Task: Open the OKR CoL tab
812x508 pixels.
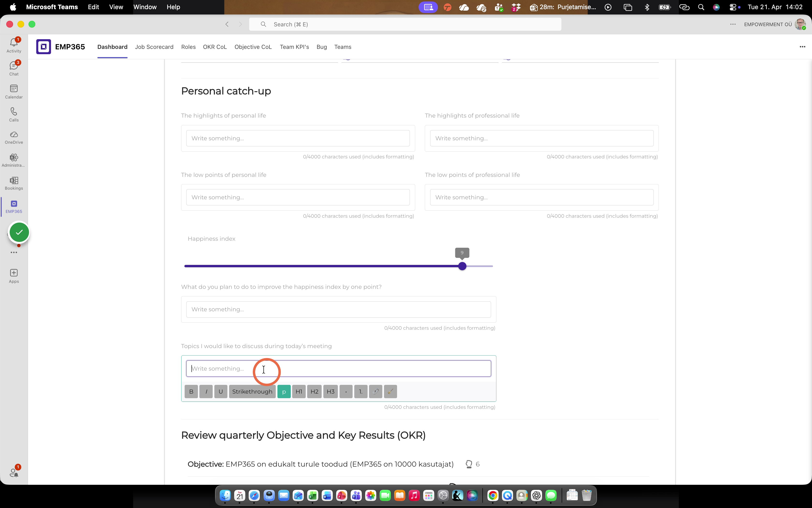Action: pyautogui.click(x=215, y=47)
